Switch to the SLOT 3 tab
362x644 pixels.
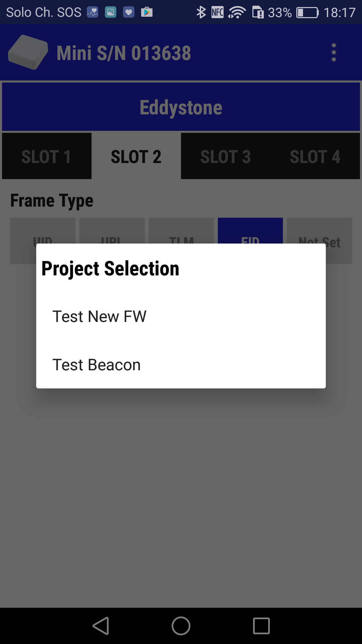(x=226, y=156)
